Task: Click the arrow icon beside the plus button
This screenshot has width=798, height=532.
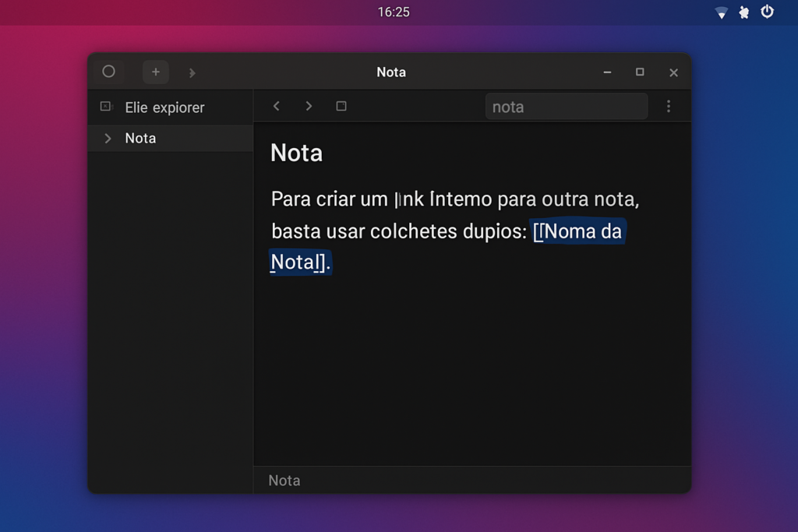Action: tap(192, 72)
